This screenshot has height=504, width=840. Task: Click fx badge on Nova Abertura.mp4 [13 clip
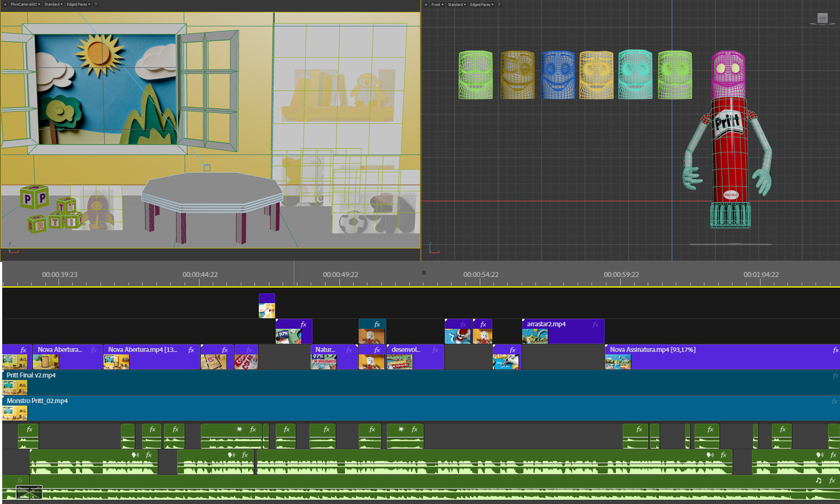tap(191, 350)
